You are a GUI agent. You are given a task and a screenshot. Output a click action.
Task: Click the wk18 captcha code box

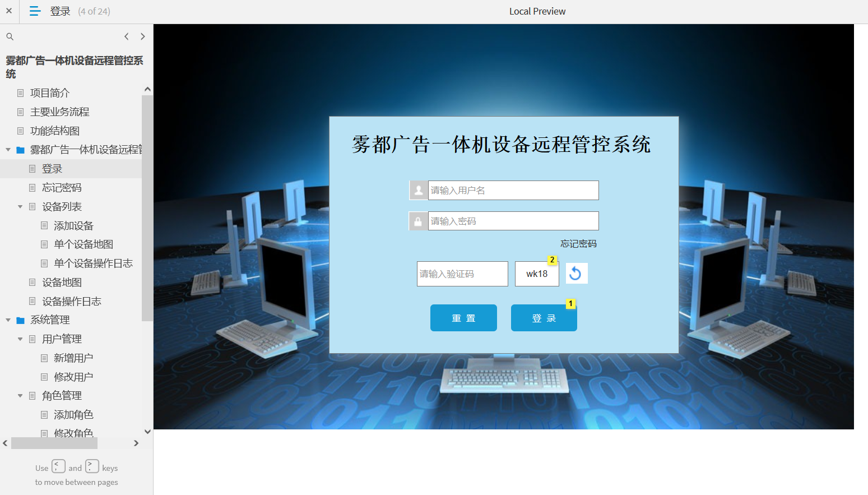coord(537,274)
